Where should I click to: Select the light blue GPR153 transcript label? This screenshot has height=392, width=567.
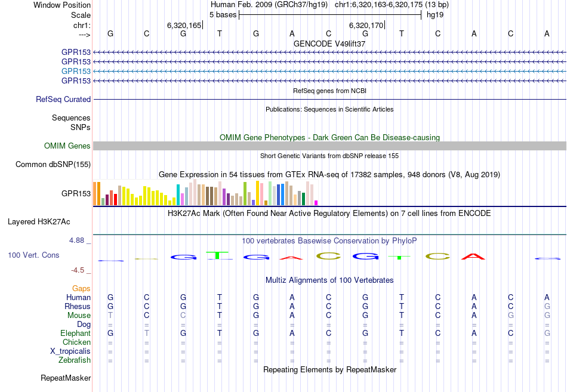[76, 71]
